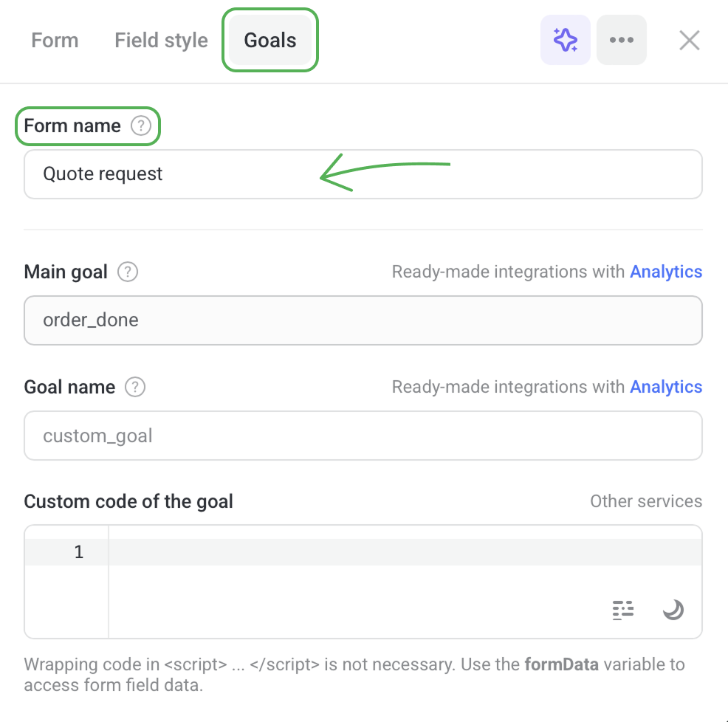Image resolution: width=728 pixels, height=722 pixels.
Task: Select the Goals tab
Action: [x=270, y=40]
